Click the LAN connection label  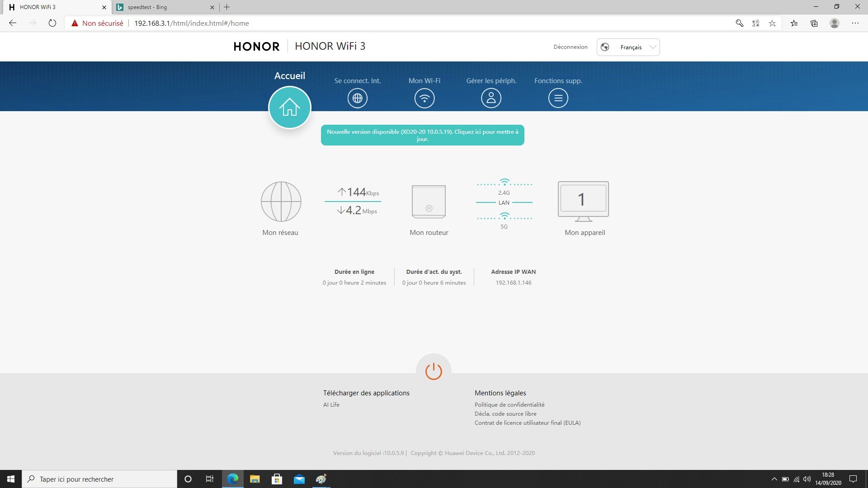tap(504, 203)
